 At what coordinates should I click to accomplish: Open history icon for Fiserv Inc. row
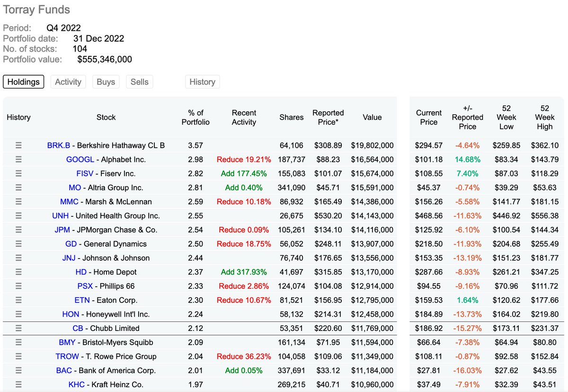18,173
